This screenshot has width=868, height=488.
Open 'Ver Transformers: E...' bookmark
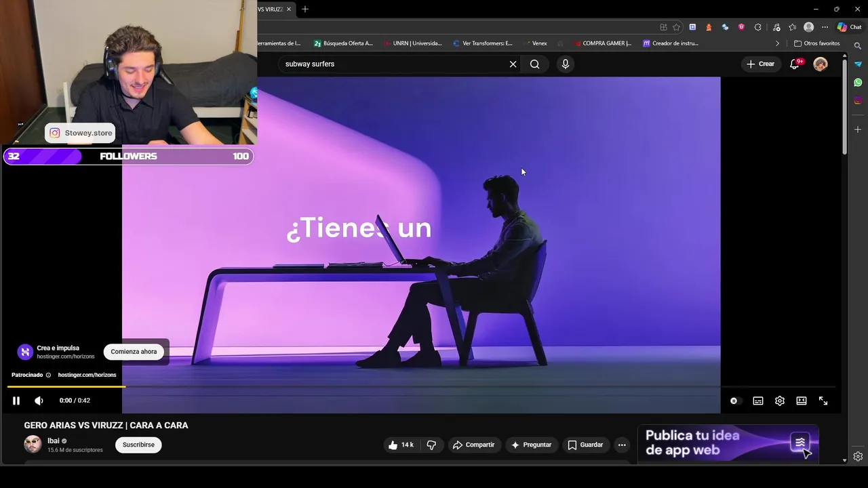pos(482,43)
